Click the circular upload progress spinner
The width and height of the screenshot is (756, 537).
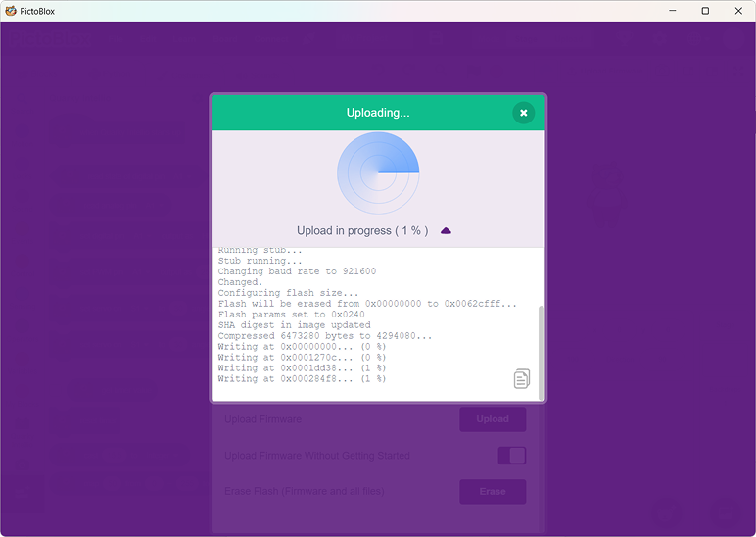378,173
